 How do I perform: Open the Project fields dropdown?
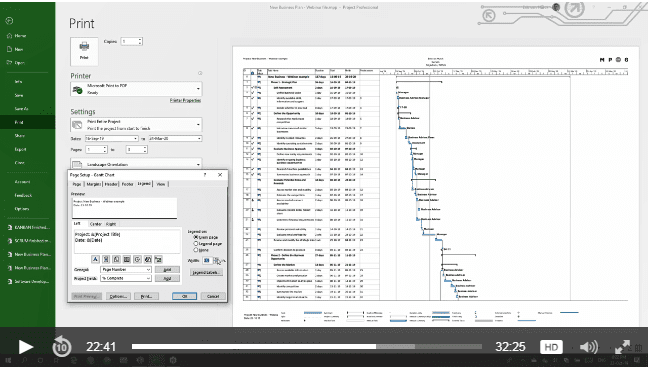click(126, 278)
